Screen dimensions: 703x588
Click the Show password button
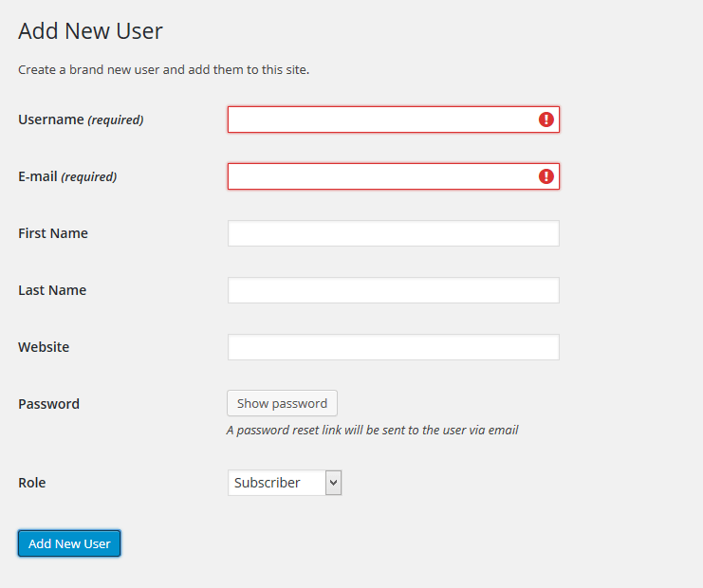coord(282,403)
